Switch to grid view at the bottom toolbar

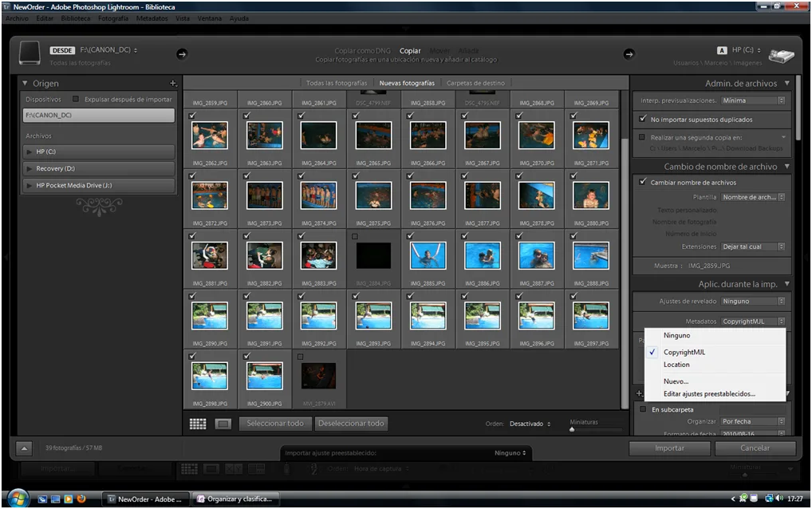197,423
